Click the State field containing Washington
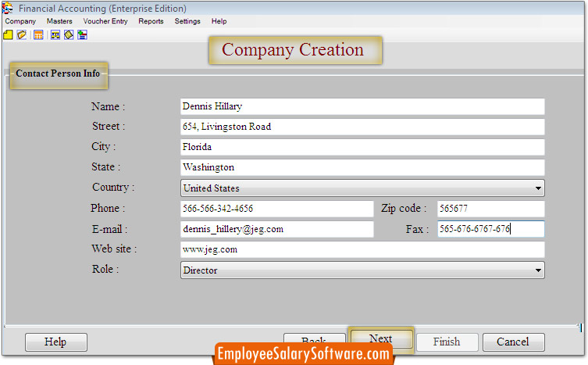Viewport: 588px width, 365px height. click(x=362, y=167)
